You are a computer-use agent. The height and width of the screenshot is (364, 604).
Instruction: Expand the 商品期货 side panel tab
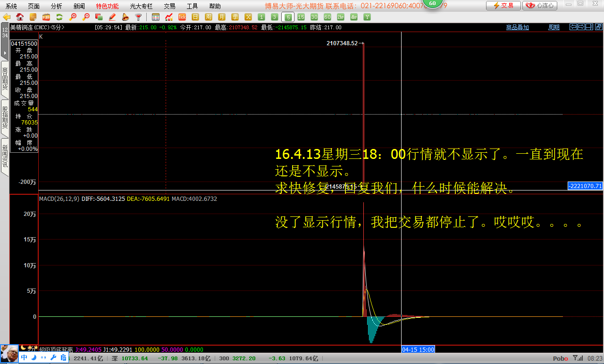click(x=5, y=79)
